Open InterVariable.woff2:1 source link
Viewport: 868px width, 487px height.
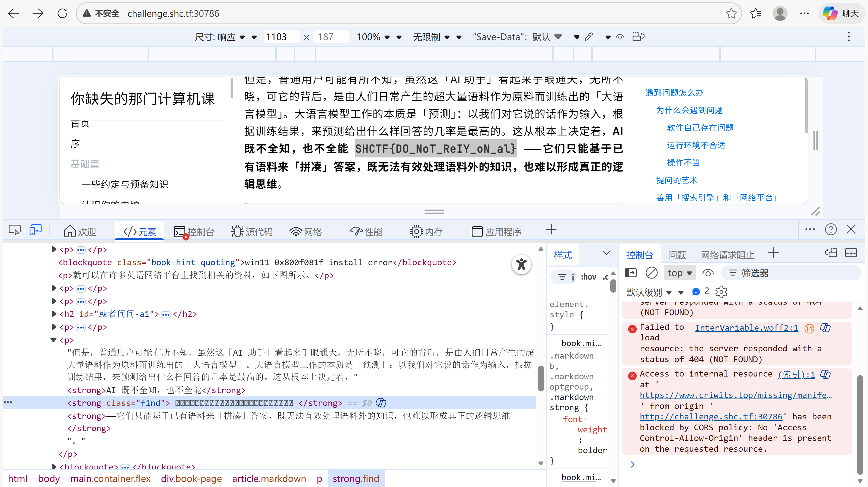coord(746,328)
